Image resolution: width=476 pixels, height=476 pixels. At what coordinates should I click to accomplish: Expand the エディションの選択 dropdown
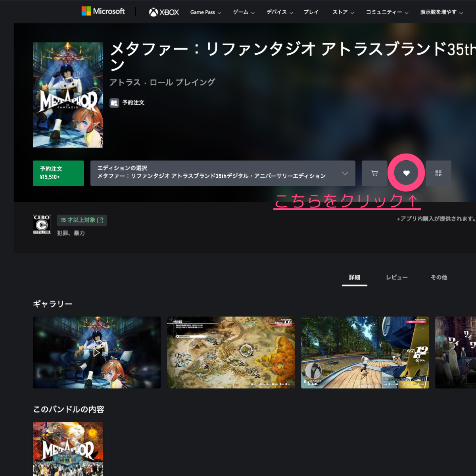tap(223, 173)
